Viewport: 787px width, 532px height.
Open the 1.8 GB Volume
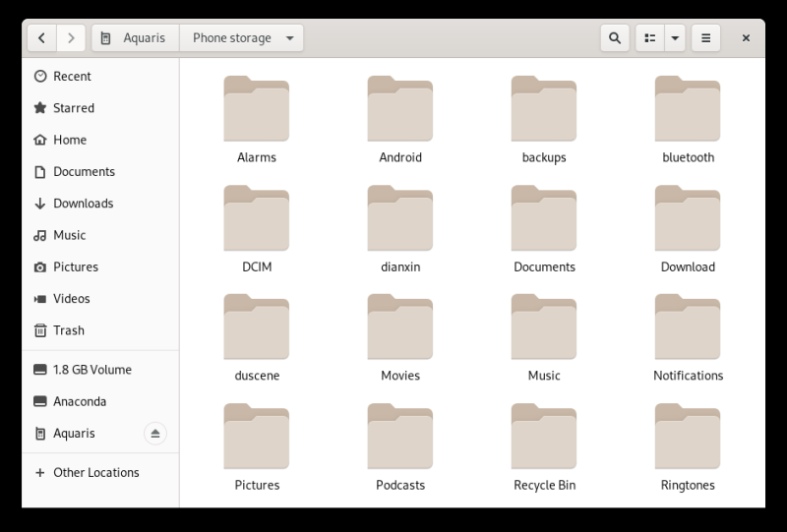pyautogui.click(x=91, y=370)
